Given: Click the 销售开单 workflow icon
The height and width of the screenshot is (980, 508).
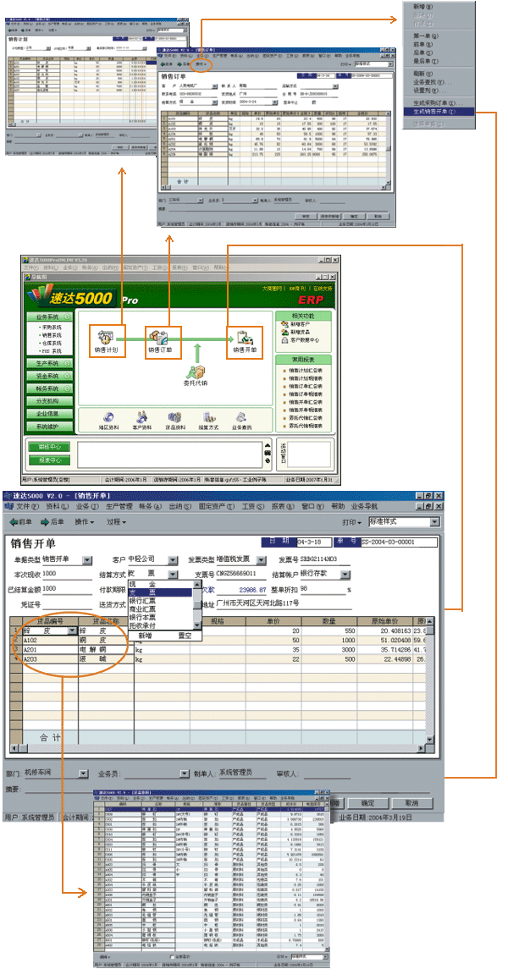Looking at the screenshot, I should coord(244,339).
